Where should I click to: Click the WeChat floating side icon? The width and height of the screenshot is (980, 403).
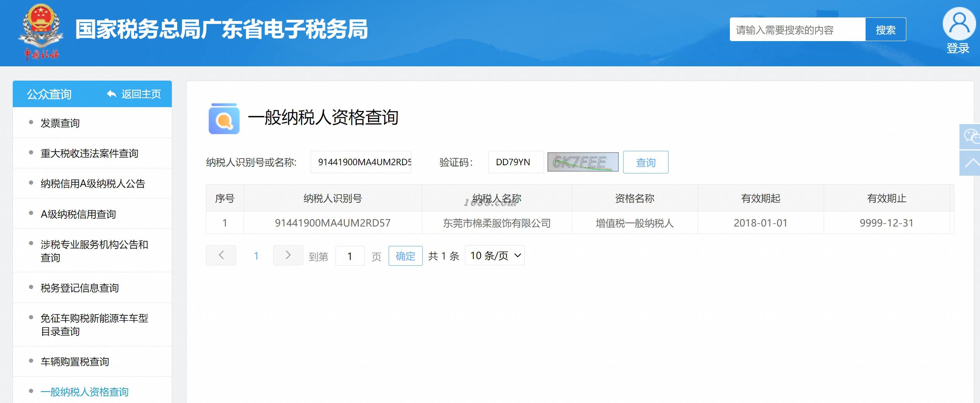tap(970, 137)
